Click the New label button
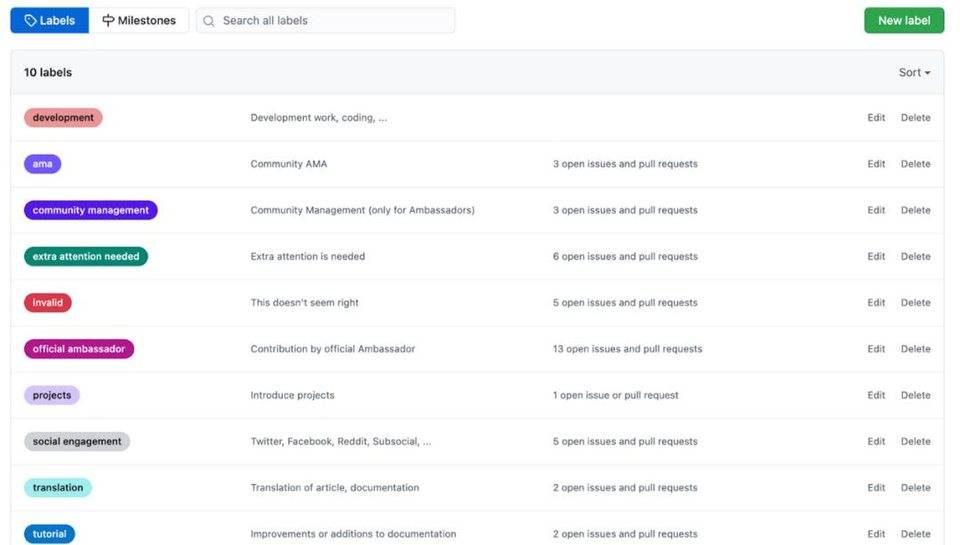 tap(903, 21)
